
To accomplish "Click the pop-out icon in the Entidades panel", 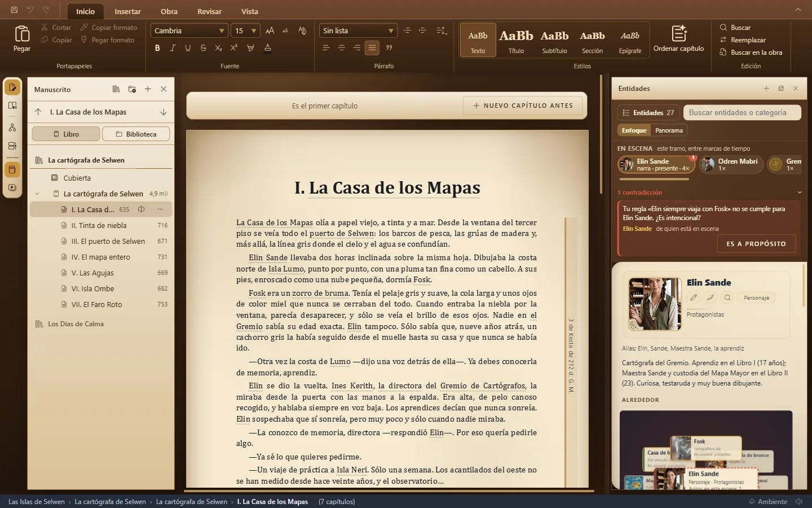I will tap(781, 89).
